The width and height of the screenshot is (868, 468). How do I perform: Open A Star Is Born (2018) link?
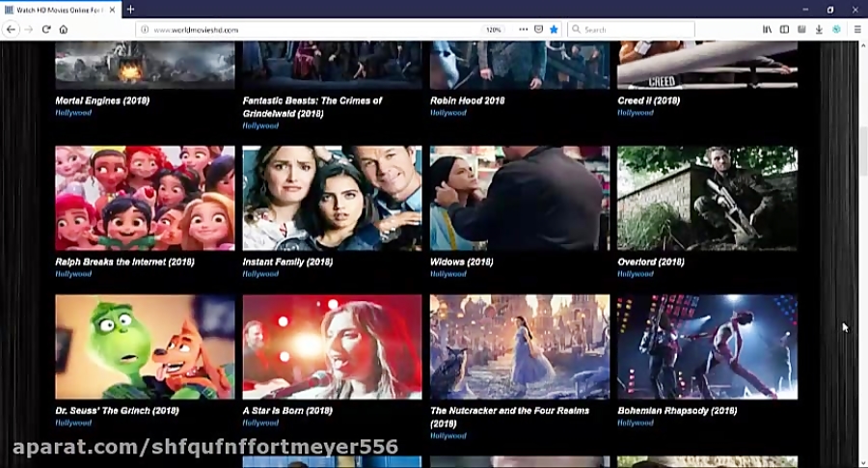coord(287,411)
